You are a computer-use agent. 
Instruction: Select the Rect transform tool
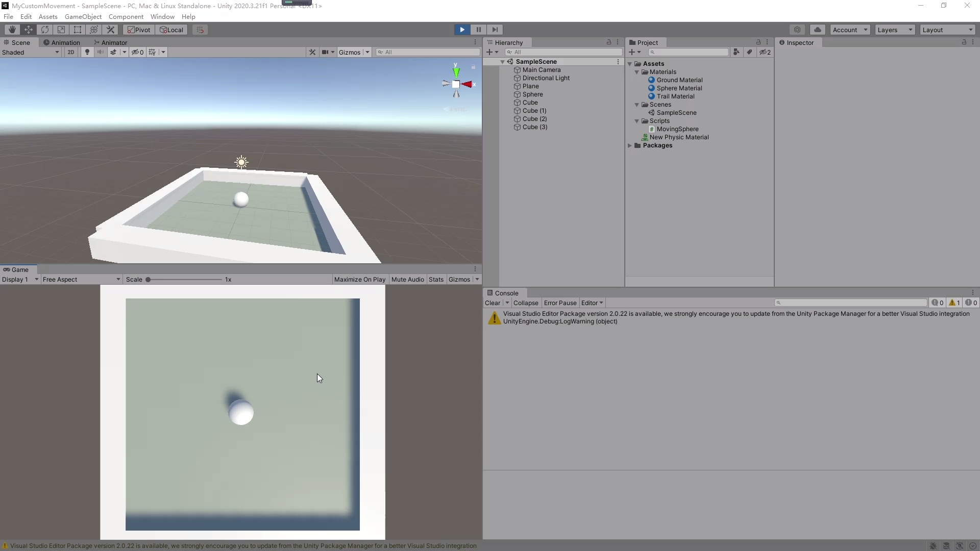[x=78, y=30]
